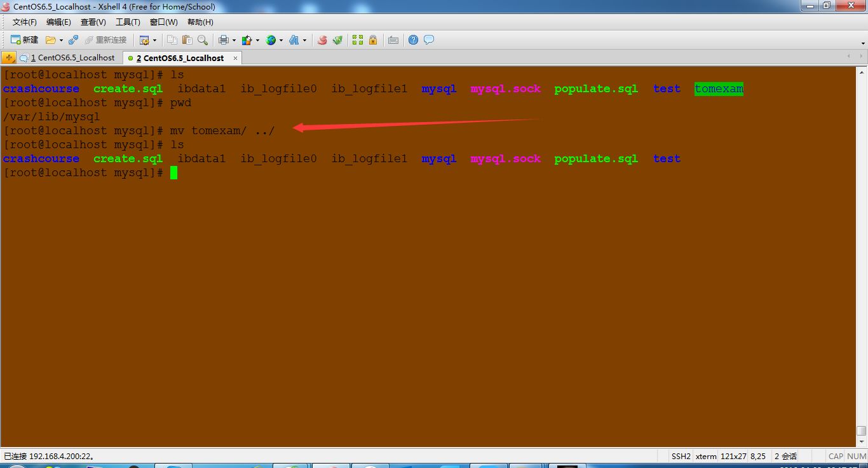Screen dimensions: 868x468
Task: Click mysql.sock in second ls output
Action: tap(506, 159)
